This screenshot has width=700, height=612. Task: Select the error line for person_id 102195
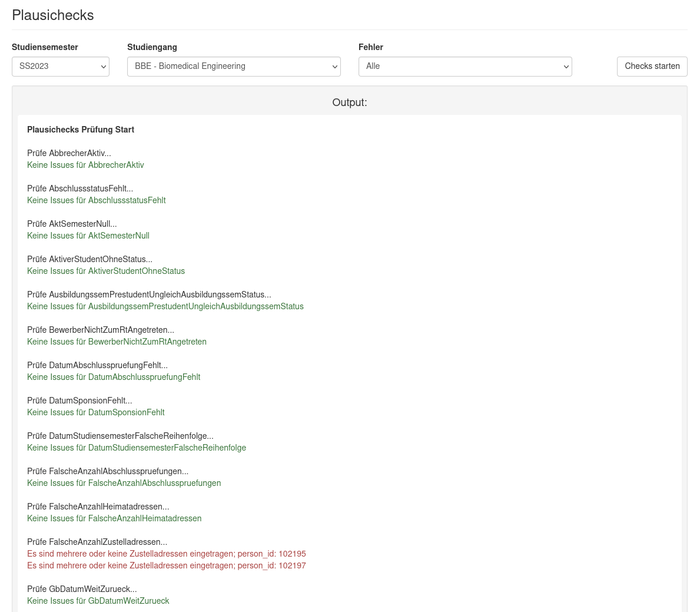166,554
